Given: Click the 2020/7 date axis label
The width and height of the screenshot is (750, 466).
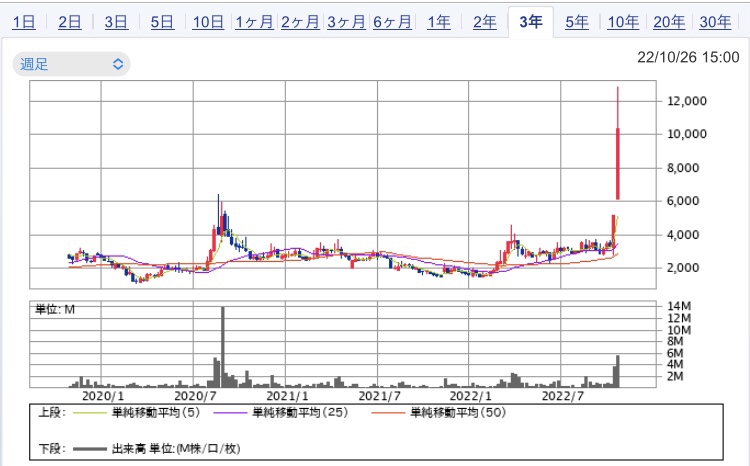Looking at the screenshot, I should pyautogui.click(x=195, y=396).
